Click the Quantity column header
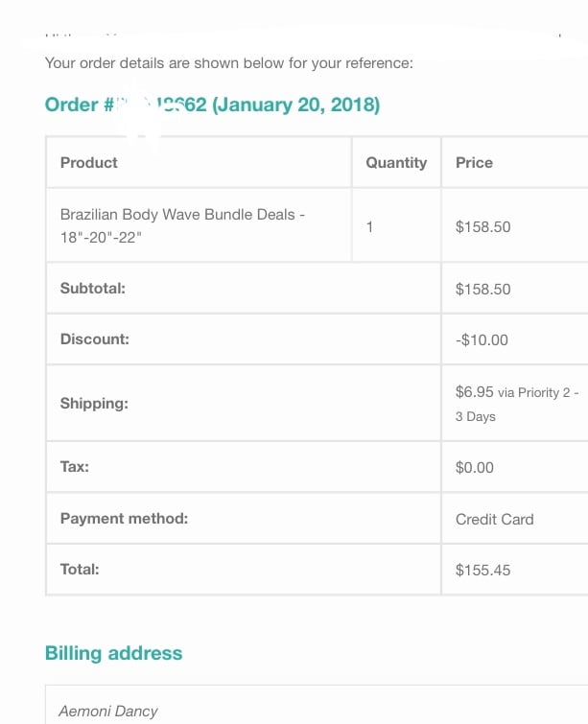Viewport: 588px width, 724px height. [395, 163]
